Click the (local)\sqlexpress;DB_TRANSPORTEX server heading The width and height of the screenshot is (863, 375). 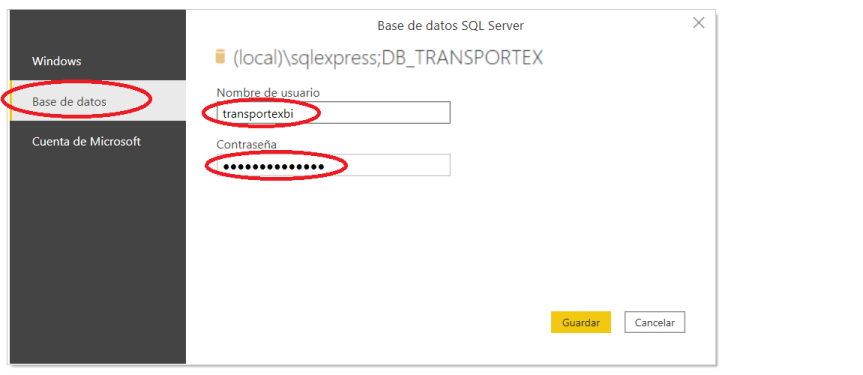click(x=388, y=57)
